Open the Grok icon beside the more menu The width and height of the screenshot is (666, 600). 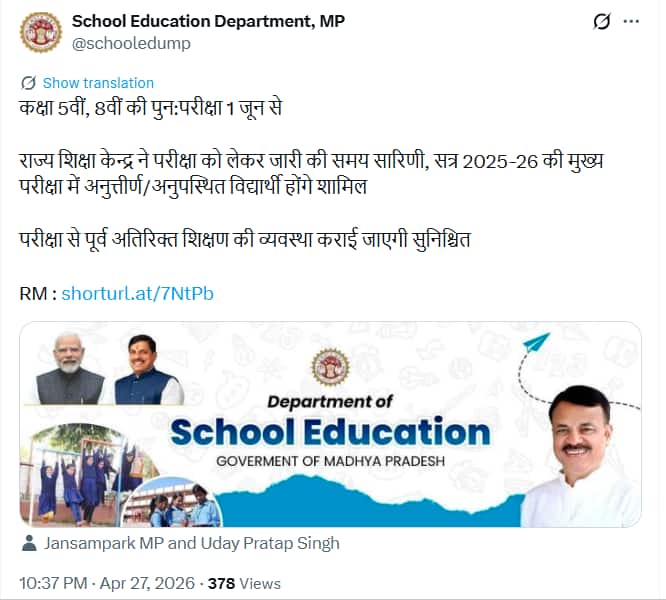coord(601,22)
